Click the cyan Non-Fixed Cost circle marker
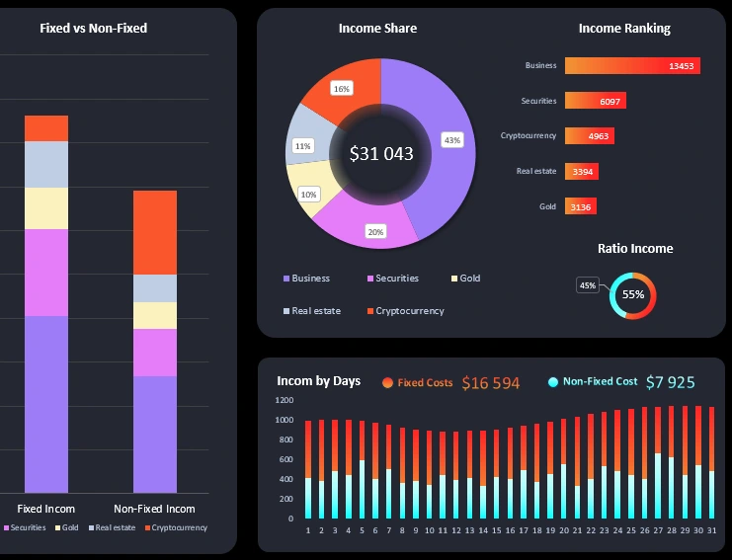 553,382
